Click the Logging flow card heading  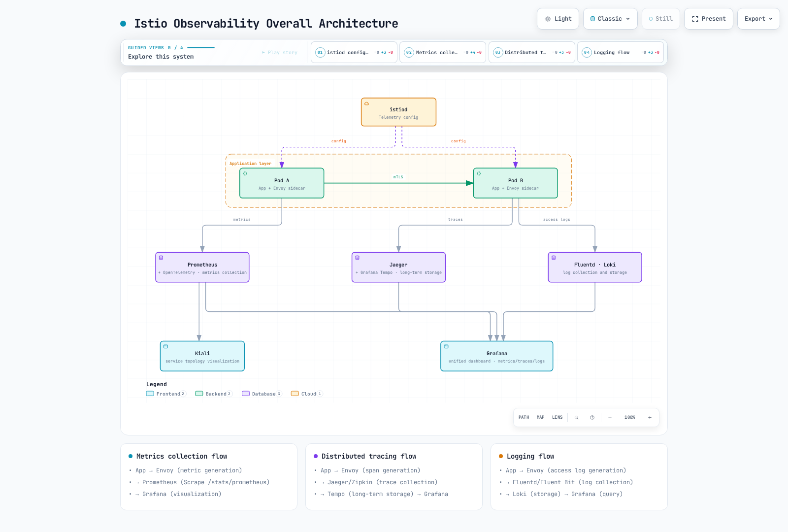[x=530, y=456]
